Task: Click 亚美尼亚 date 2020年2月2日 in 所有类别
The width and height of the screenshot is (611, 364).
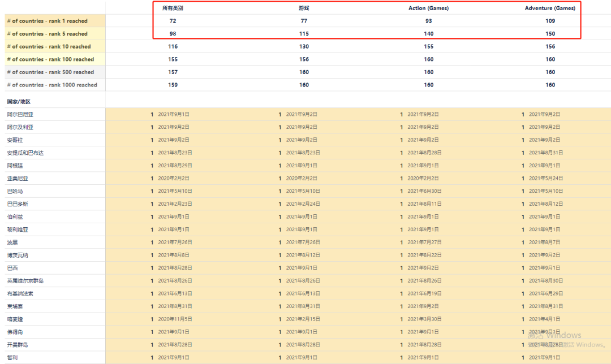Action: pos(174,178)
